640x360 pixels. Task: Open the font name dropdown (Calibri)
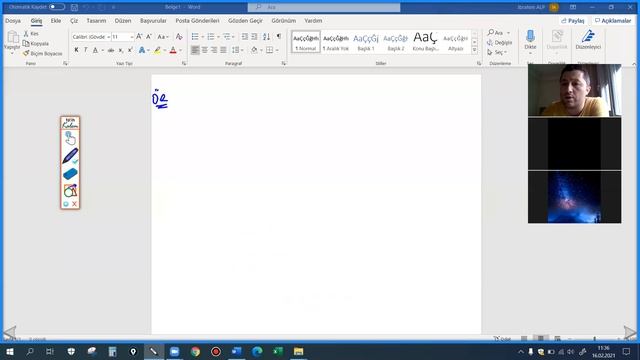coord(109,37)
